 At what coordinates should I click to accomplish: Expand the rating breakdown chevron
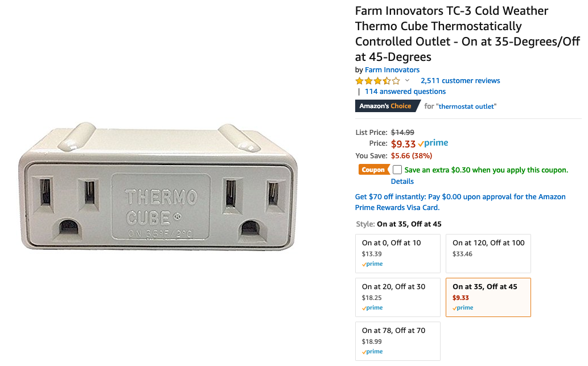(x=407, y=81)
